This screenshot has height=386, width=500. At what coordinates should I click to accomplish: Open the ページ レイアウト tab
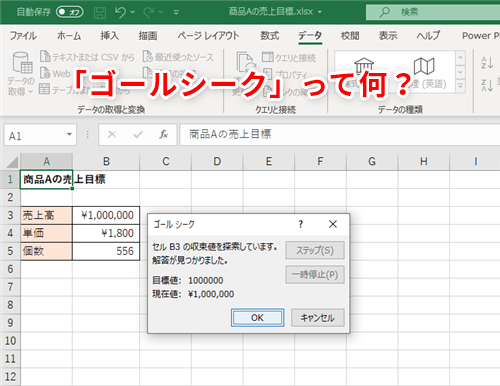tap(208, 36)
